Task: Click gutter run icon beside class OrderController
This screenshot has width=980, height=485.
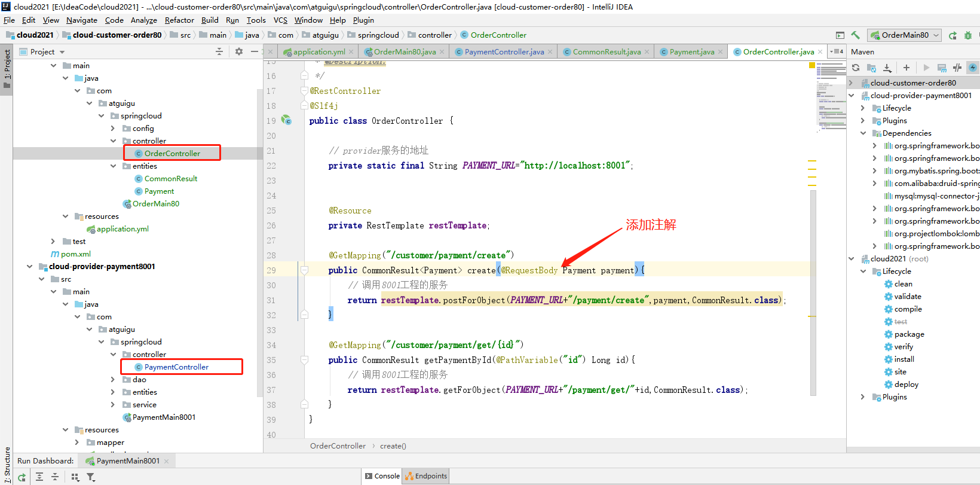Action: click(x=287, y=120)
